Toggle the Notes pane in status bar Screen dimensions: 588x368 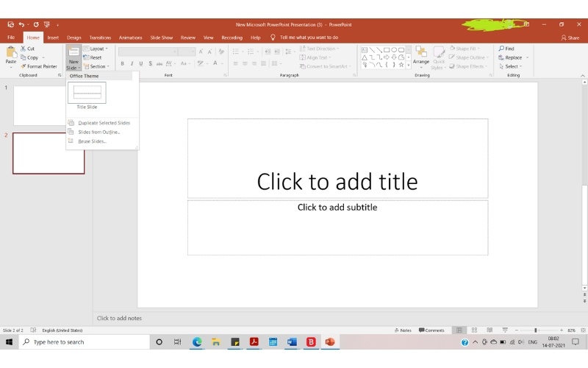pyautogui.click(x=403, y=330)
